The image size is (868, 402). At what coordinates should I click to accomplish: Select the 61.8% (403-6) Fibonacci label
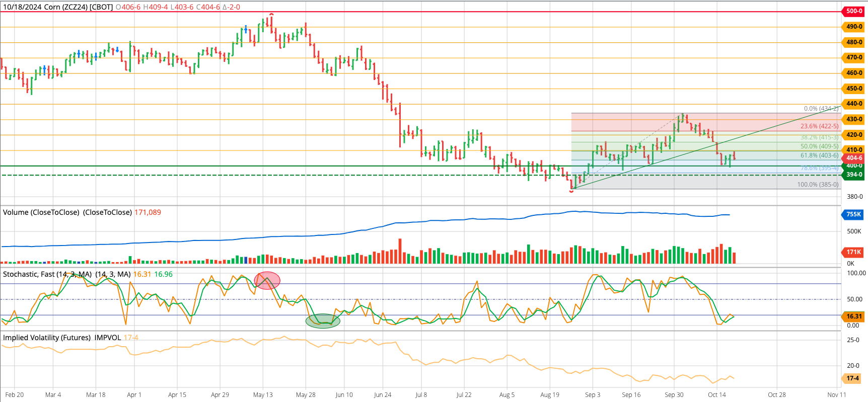tap(819, 155)
